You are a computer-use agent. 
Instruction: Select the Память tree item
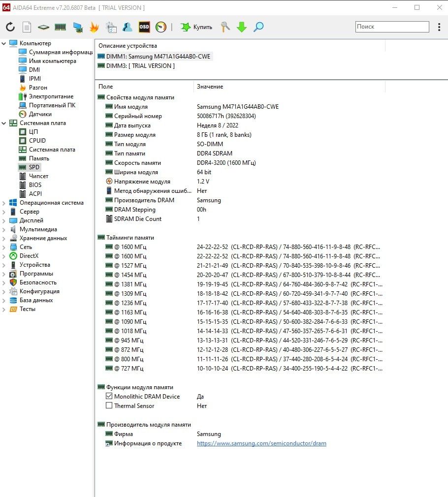point(34,158)
